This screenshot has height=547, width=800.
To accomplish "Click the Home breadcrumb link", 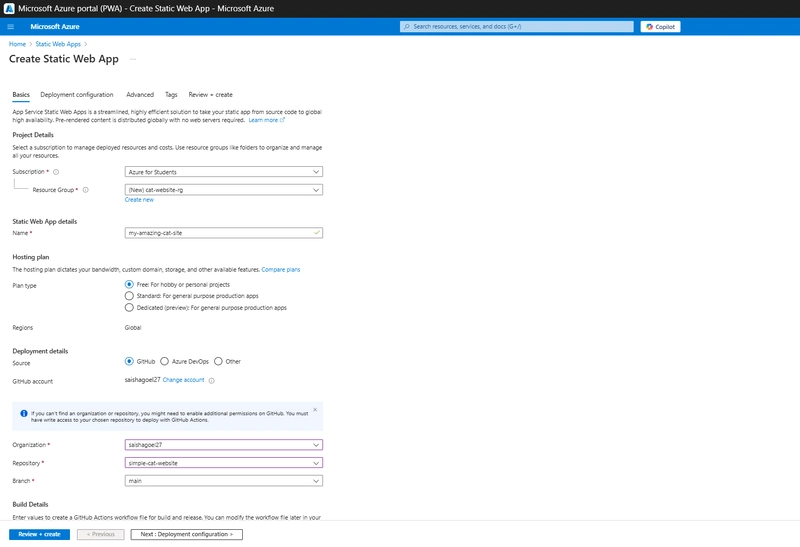I will (17, 44).
